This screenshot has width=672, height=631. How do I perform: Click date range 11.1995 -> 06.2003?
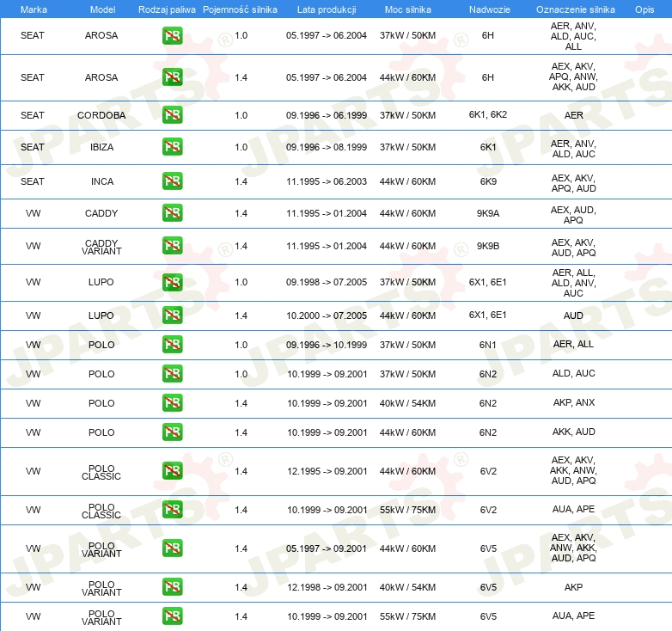[x=327, y=181]
